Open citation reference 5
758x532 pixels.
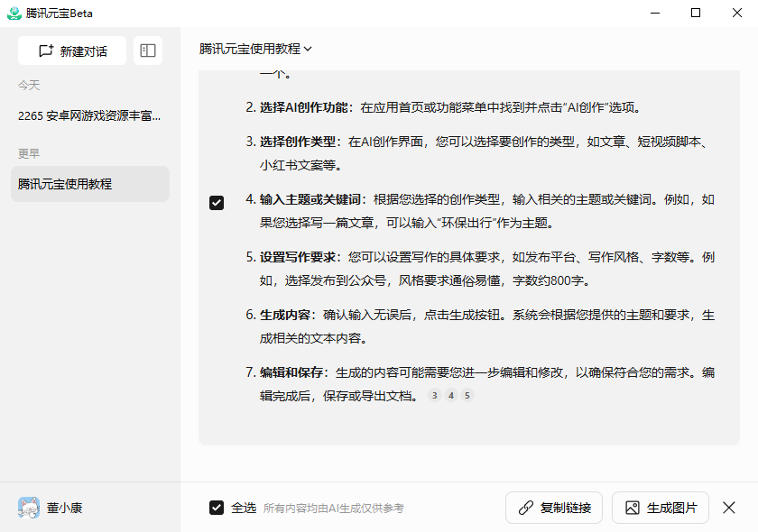click(x=467, y=395)
